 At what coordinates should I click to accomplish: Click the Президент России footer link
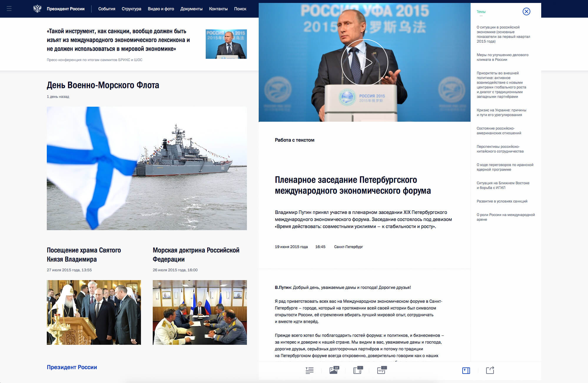(x=72, y=367)
